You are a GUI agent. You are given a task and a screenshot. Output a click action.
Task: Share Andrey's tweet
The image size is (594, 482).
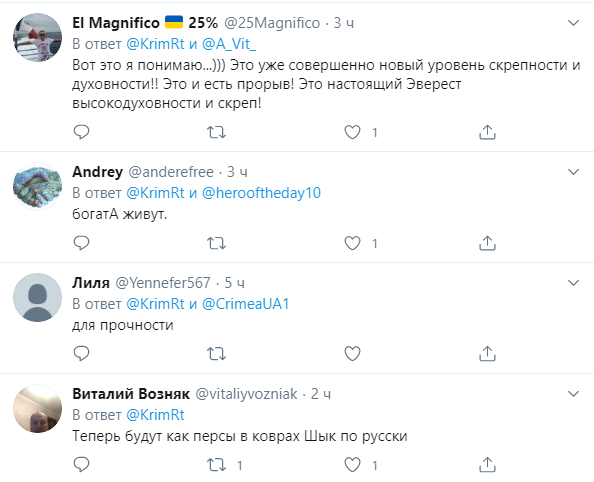[x=487, y=243]
